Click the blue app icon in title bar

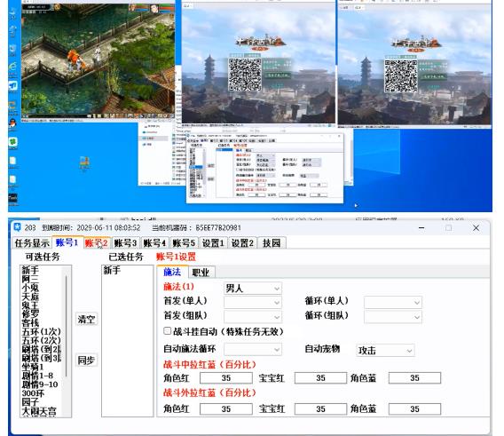(x=17, y=227)
